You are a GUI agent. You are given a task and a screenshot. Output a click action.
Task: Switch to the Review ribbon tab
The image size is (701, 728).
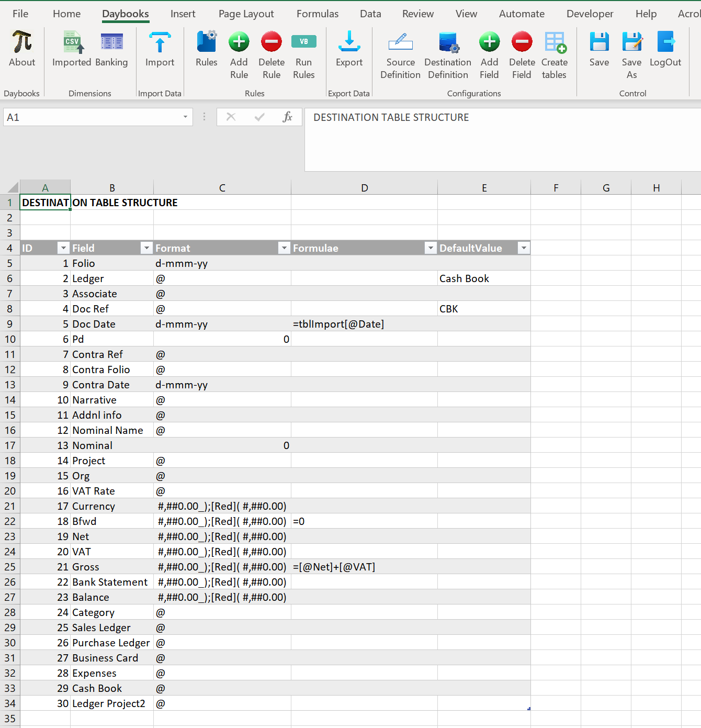pyautogui.click(x=418, y=14)
